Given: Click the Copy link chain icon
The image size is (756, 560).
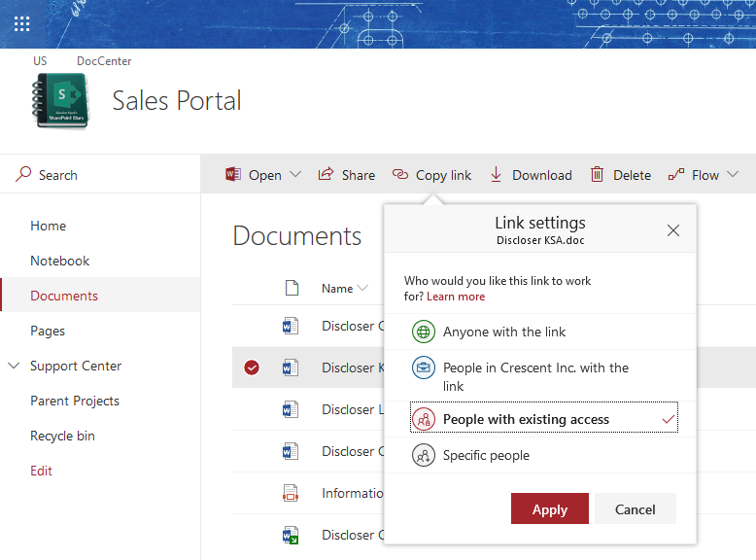Looking at the screenshot, I should pyautogui.click(x=400, y=174).
